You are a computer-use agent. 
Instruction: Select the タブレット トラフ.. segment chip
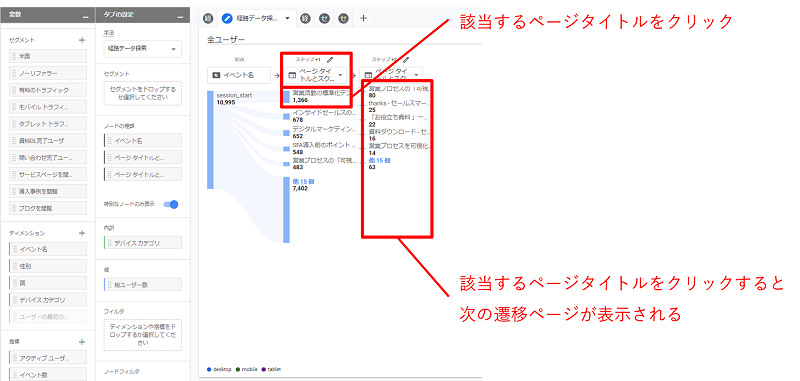click(x=48, y=123)
